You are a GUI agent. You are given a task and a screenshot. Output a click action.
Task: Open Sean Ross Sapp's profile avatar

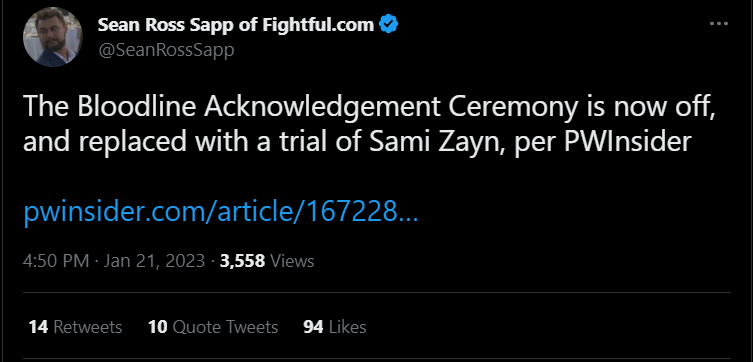click(53, 37)
